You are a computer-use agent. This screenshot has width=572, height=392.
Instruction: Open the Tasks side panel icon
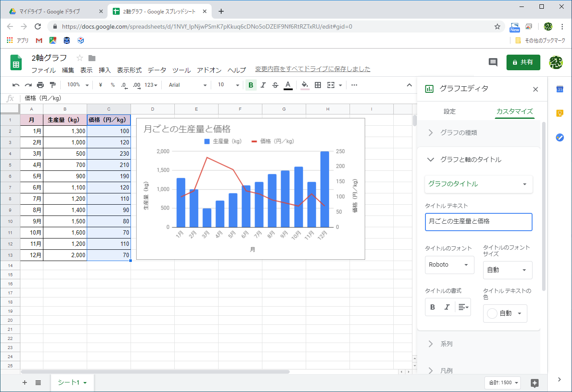coord(560,137)
